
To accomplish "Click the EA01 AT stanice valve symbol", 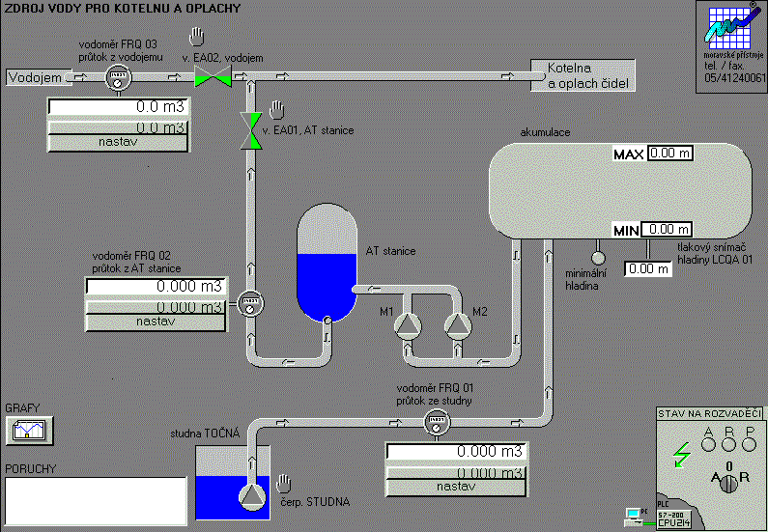I will (251, 130).
